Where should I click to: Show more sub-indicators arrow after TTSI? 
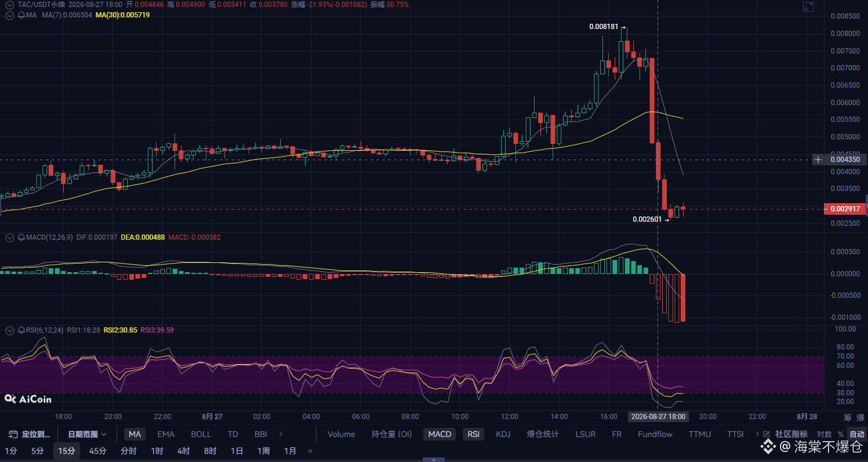coord(757,434)
